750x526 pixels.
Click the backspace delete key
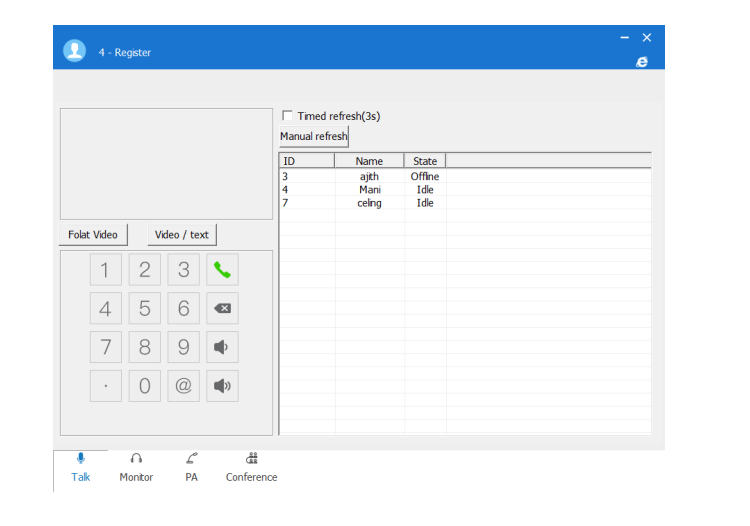[222, 309]
